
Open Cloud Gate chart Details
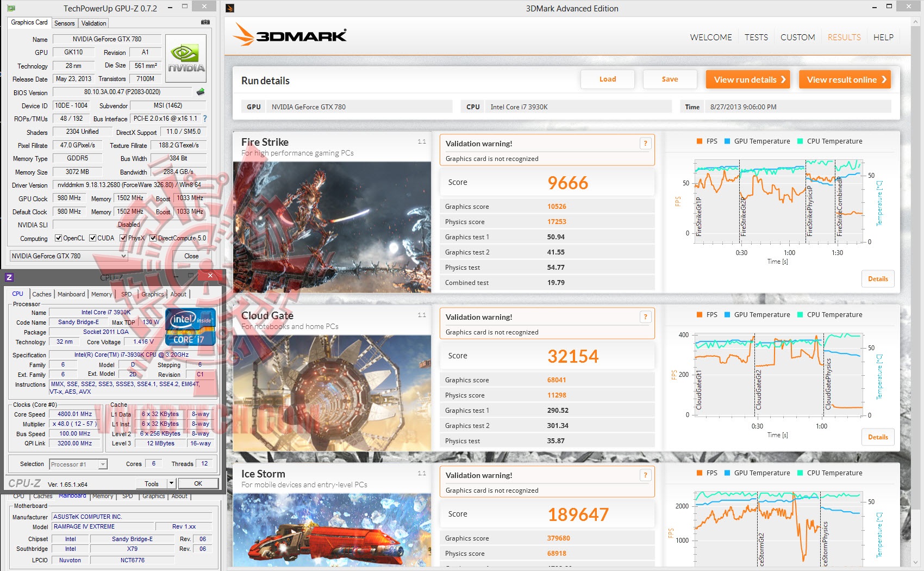click(878, 437)
